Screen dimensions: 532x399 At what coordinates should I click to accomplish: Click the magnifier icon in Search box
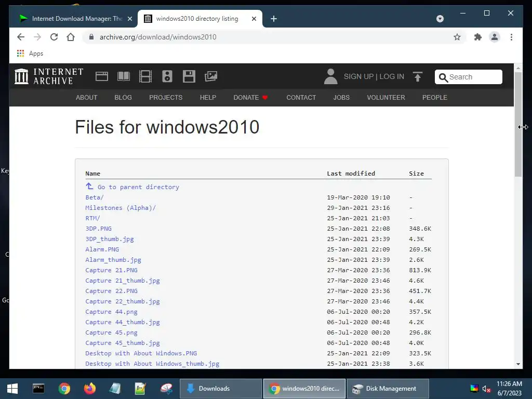443,77
